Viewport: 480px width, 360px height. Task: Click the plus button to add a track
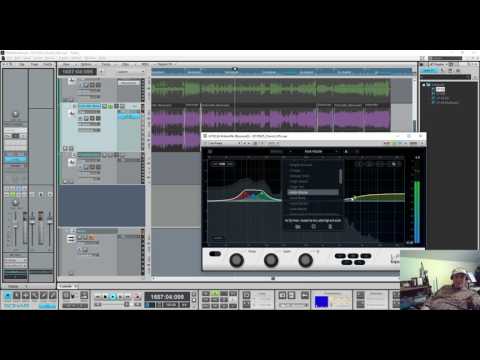click(x=101, y=71)
